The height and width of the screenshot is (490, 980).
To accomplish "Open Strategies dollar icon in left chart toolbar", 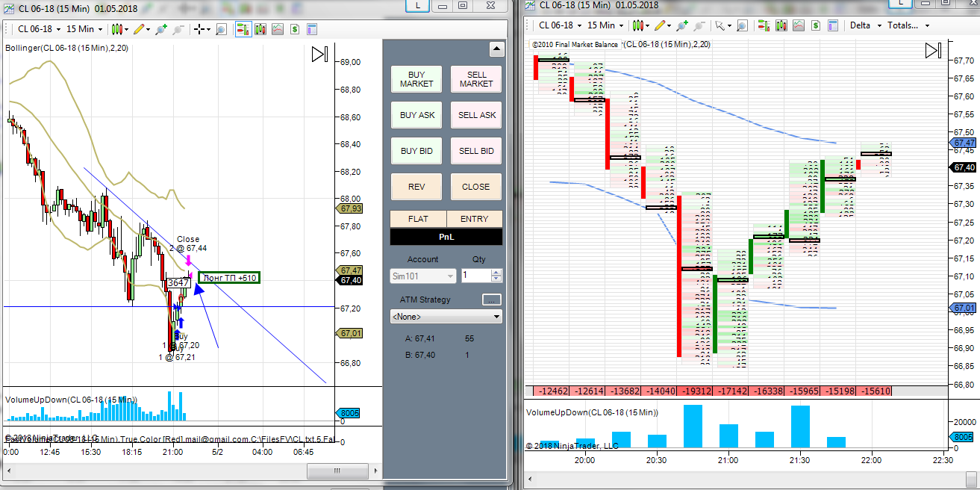I will 294,29.
